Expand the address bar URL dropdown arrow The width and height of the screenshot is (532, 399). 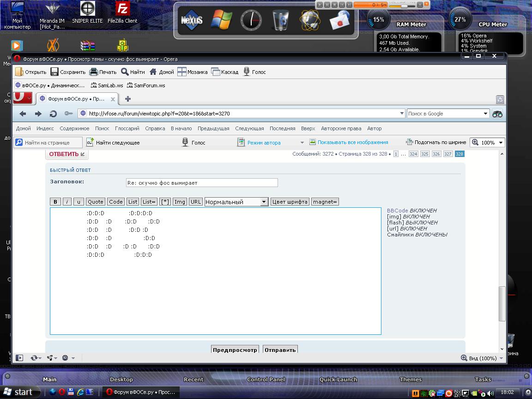pyautogui.click(x=401, y=114)
